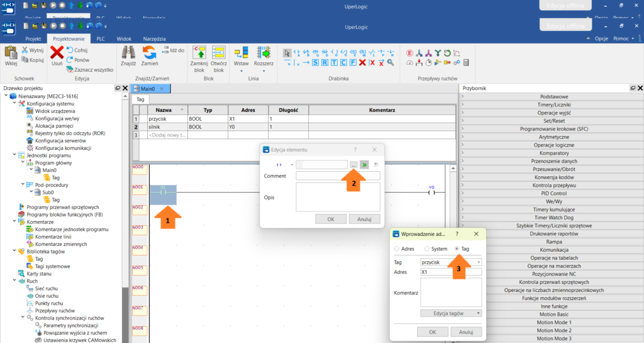Open the Narzędzia ribbon tab
The width and height of the screenshot is (644, 343).
coord(155,38)
